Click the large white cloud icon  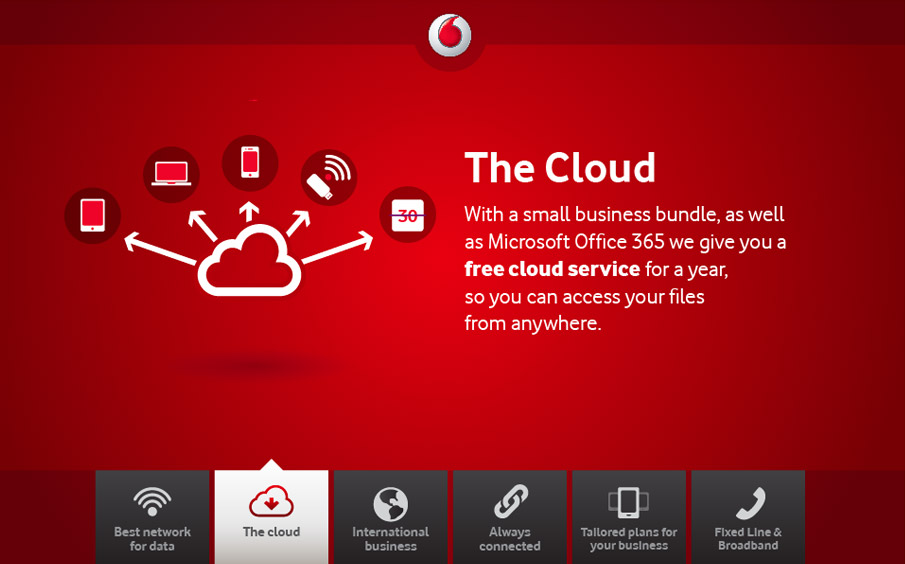(250, 262)
